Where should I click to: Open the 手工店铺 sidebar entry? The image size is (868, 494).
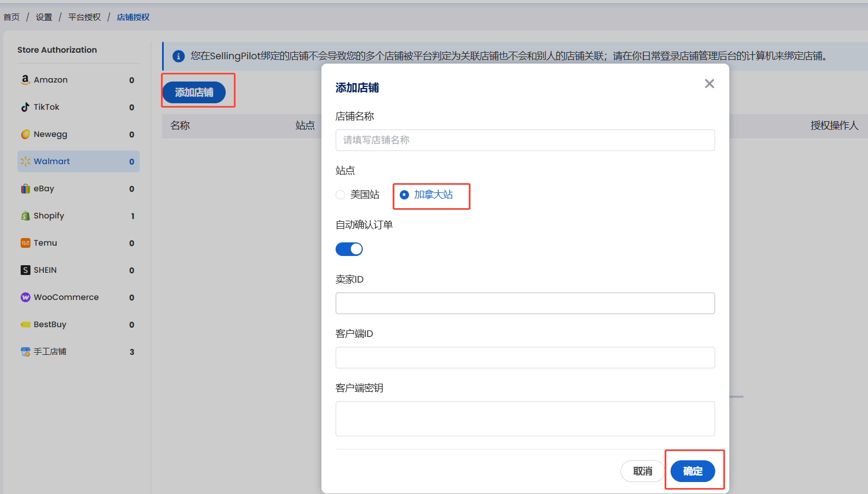click(x=50, y=352)
